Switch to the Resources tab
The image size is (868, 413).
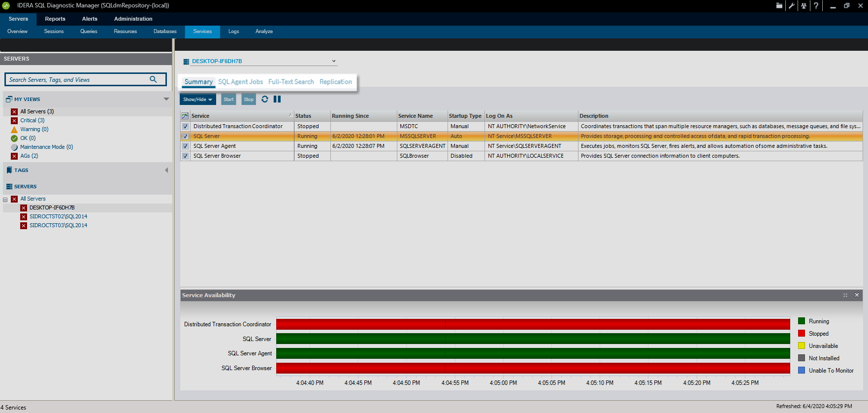click(x=126, y=32)
